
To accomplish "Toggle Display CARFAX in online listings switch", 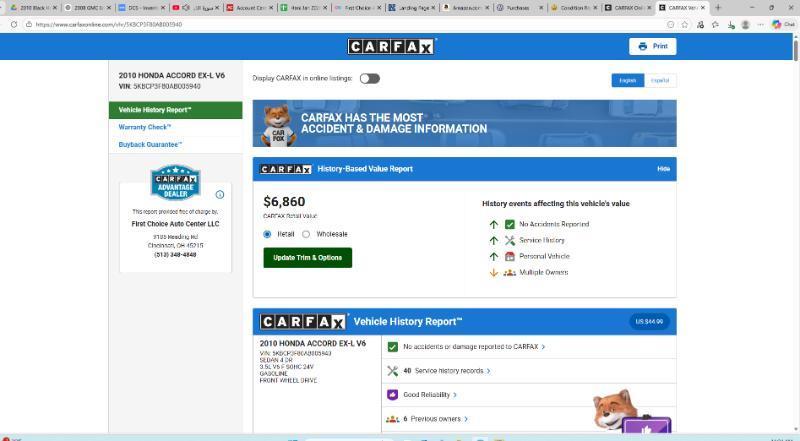I will [369, 78].
